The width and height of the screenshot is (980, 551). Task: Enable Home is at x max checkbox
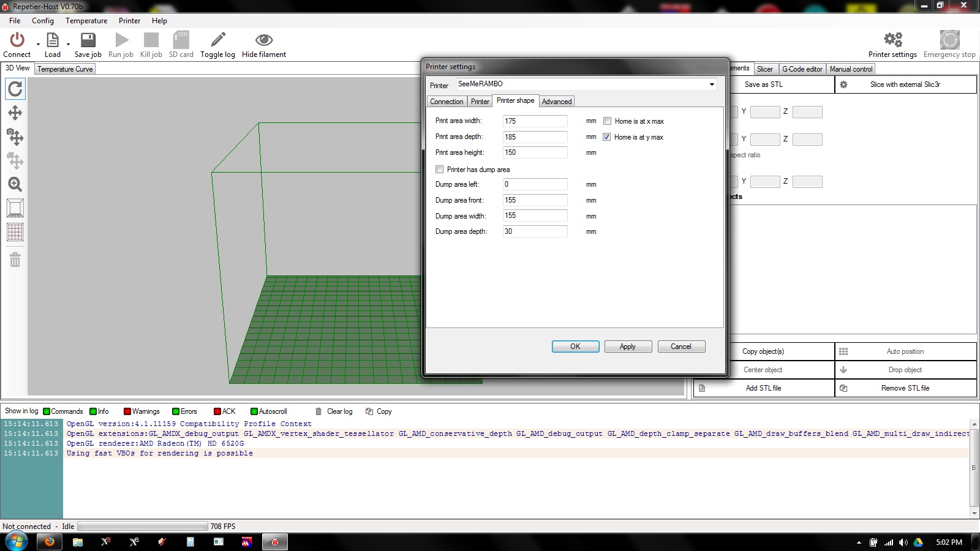[608, 121]
